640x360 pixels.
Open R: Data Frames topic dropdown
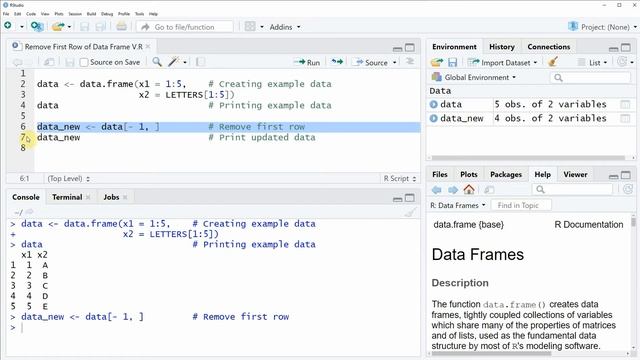coord(458,205)
